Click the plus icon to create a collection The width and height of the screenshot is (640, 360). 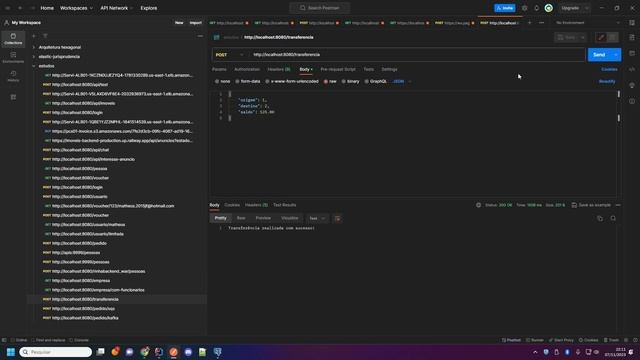34,36
